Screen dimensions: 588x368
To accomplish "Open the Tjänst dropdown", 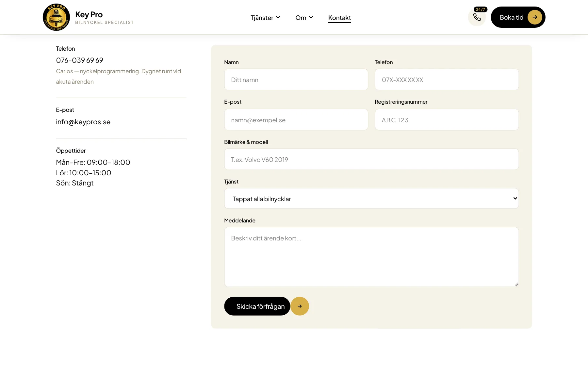I will 371,199.
